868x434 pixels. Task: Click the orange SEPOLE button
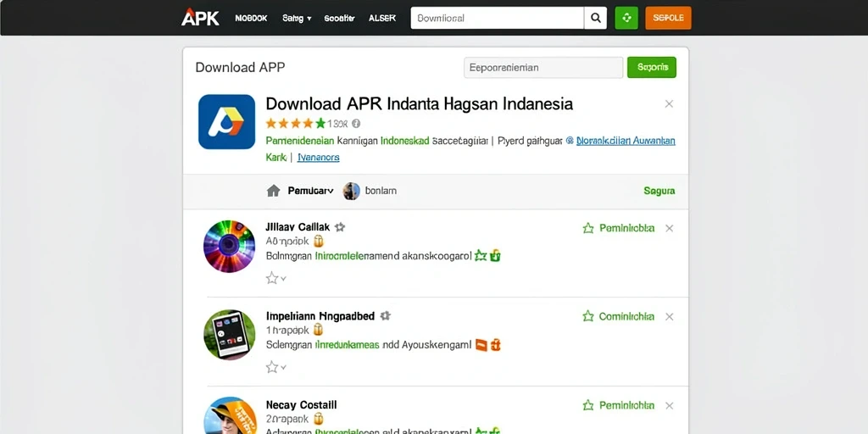pyautogui.click(x=668, y=18)
